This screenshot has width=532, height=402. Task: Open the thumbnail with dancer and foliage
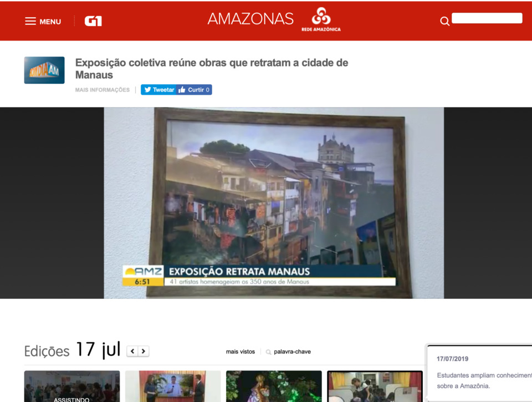[x=274, y=386]
